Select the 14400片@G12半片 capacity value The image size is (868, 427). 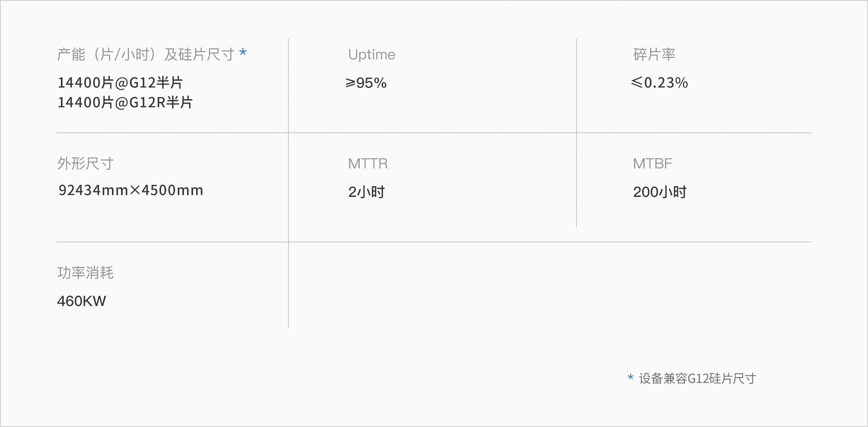120,83
